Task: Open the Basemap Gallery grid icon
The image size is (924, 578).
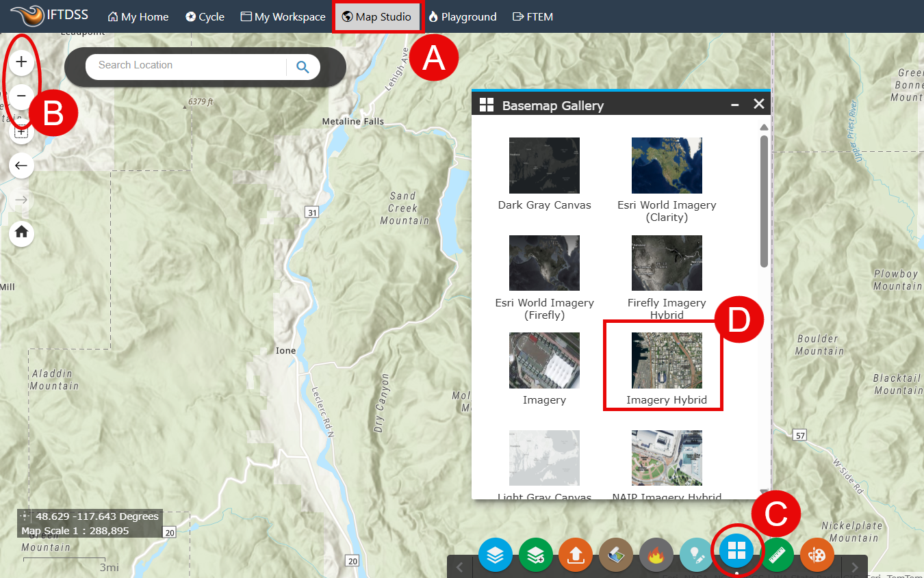Action: click(x=736, y=555)
